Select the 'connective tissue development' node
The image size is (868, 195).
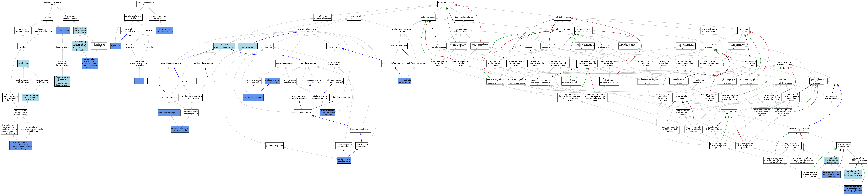(253, 81)
